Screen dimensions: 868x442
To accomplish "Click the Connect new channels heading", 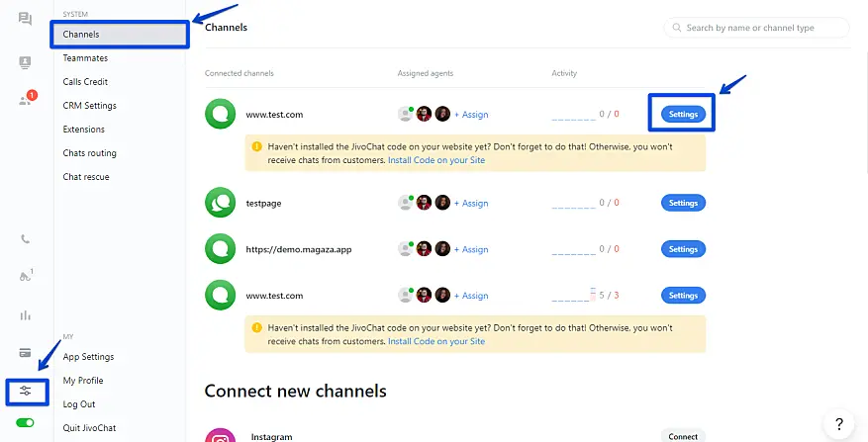I will [296, 392].
